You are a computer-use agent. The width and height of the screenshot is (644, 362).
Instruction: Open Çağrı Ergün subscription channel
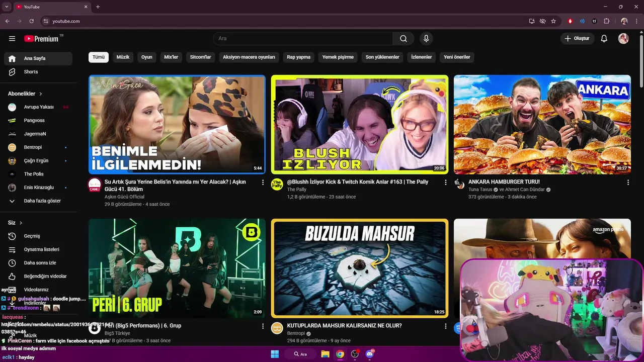(x=38, y=161)
